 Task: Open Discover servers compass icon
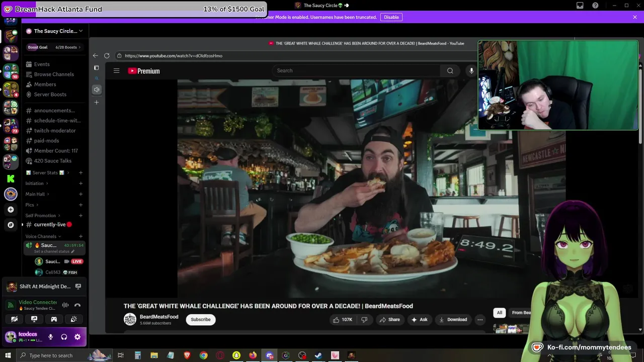(11, 225)
